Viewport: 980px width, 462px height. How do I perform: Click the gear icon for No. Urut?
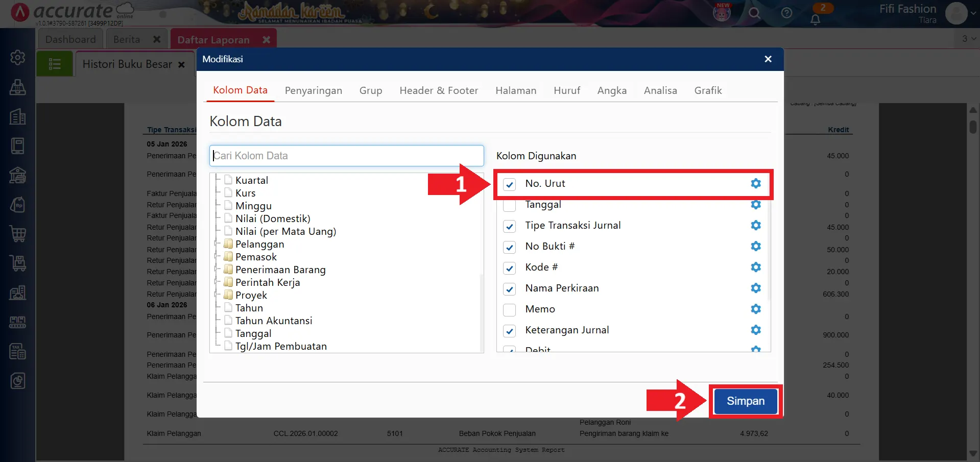755,184
